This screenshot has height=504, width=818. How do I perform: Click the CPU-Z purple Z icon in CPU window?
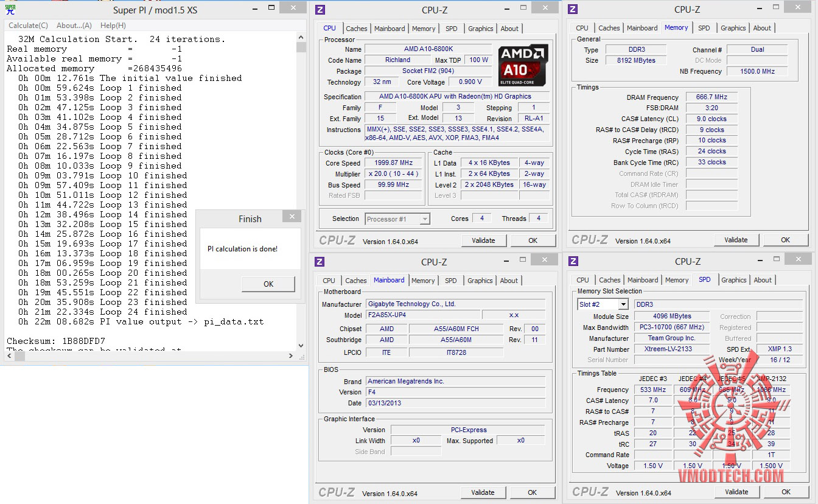(x=320, y=10)
